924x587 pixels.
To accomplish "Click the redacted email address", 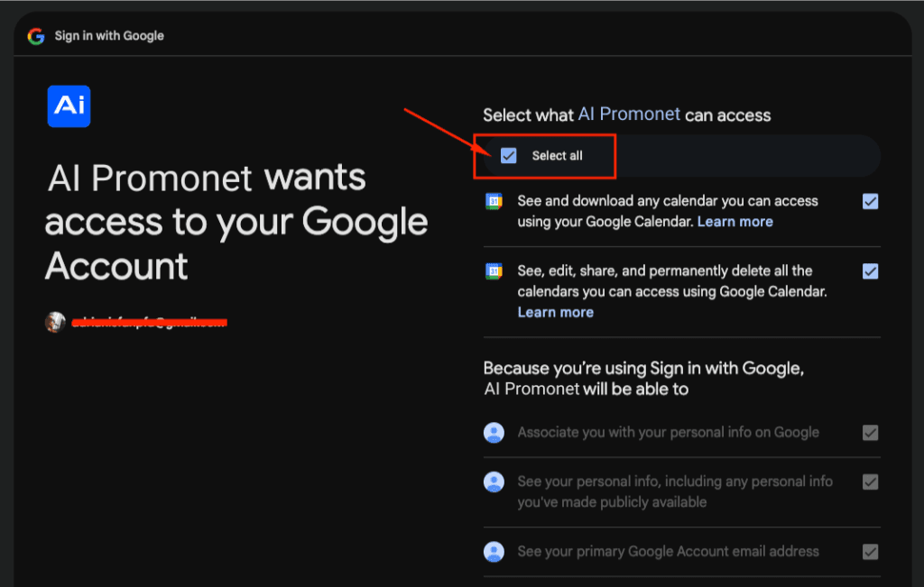I will tap(150, 321).
